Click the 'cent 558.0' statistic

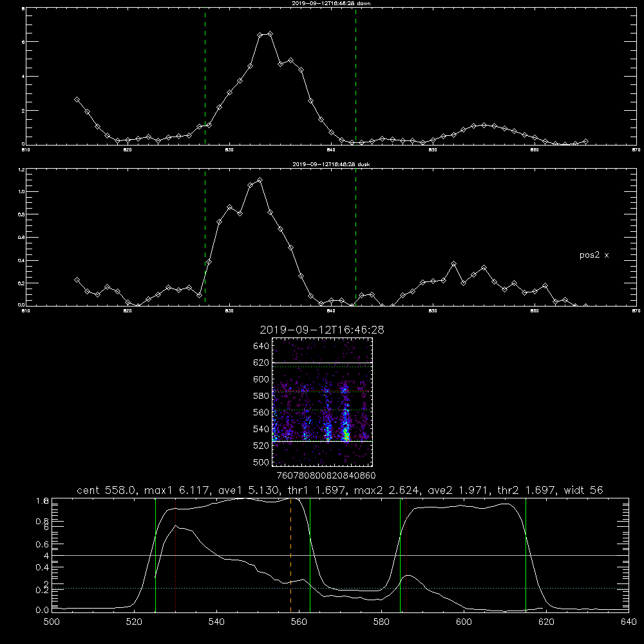[106, 490]
